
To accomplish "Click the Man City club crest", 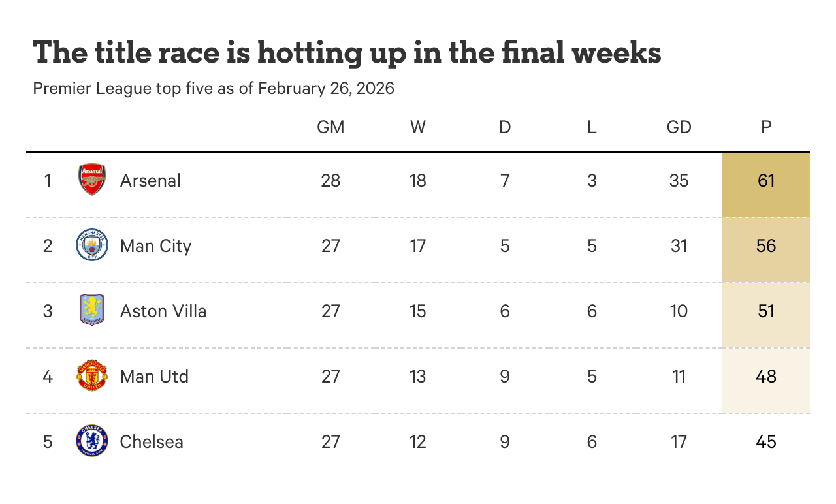I will (91, 245).
